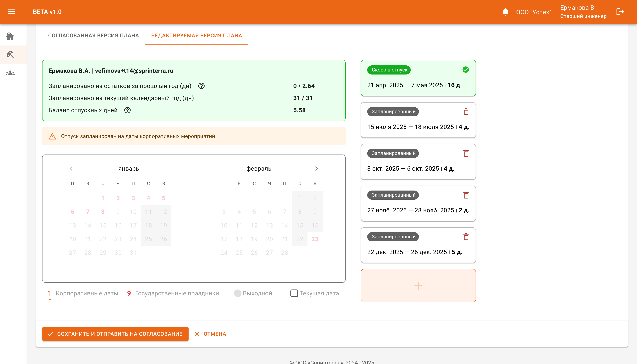Click Сохранить и отправить на согласование
Screen dimensions: 637x364
115,334
